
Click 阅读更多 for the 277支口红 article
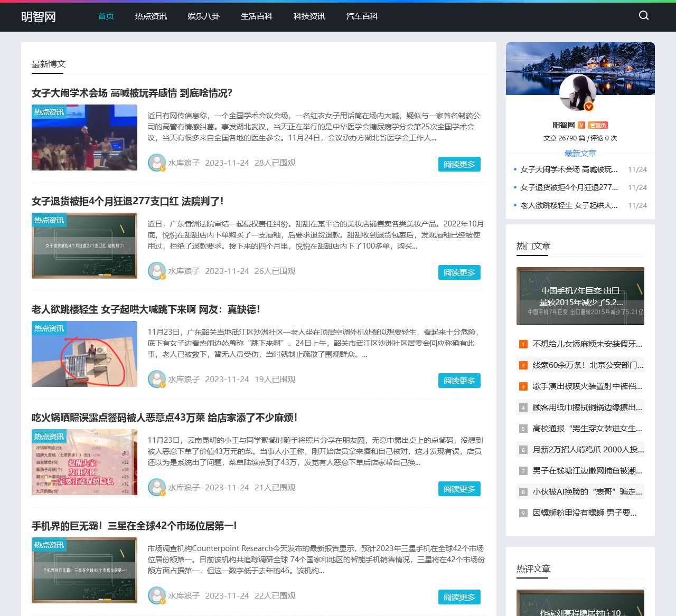[459, 272]
